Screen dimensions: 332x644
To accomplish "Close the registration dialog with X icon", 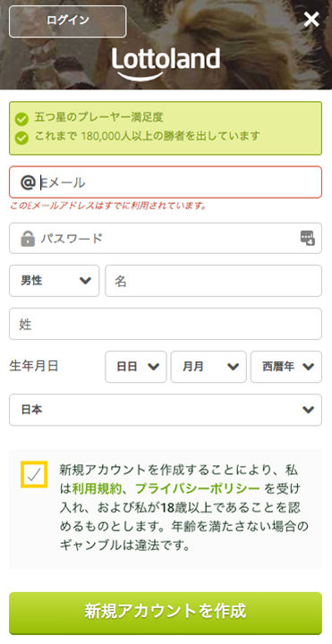I will pos(311,20).
